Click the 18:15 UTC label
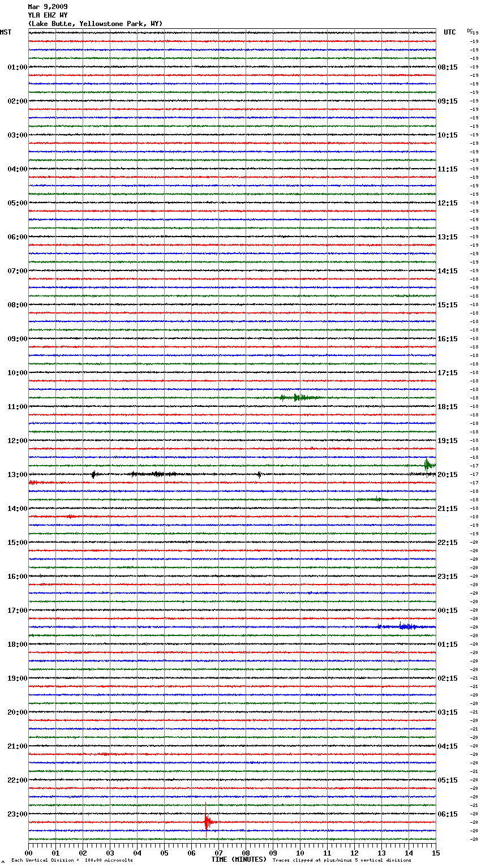 coord(448,407)
